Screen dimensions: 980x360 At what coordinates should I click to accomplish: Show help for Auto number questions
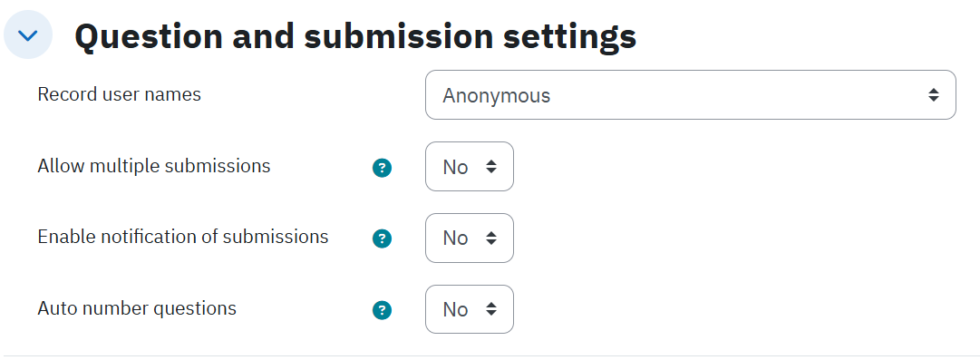tap(382, 311)
